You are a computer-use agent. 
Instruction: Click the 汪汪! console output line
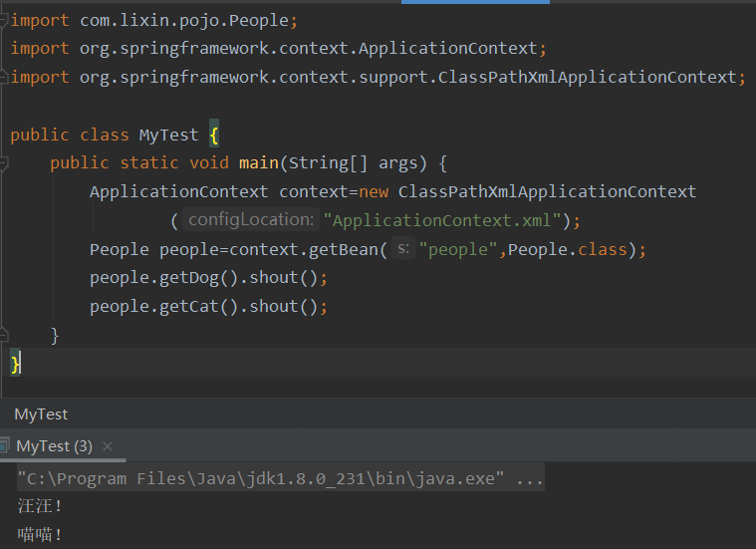40,506
